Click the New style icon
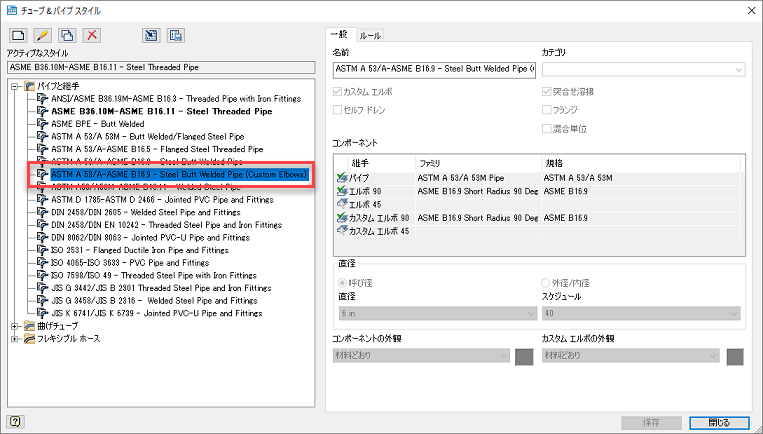 pyautogui.click(x=18, y=35)
